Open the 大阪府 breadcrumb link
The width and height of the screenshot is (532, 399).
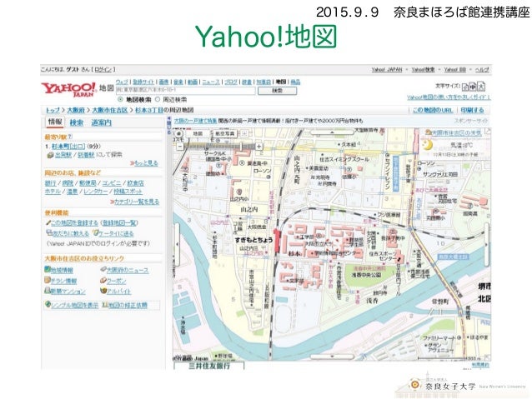tap(76, 110)
